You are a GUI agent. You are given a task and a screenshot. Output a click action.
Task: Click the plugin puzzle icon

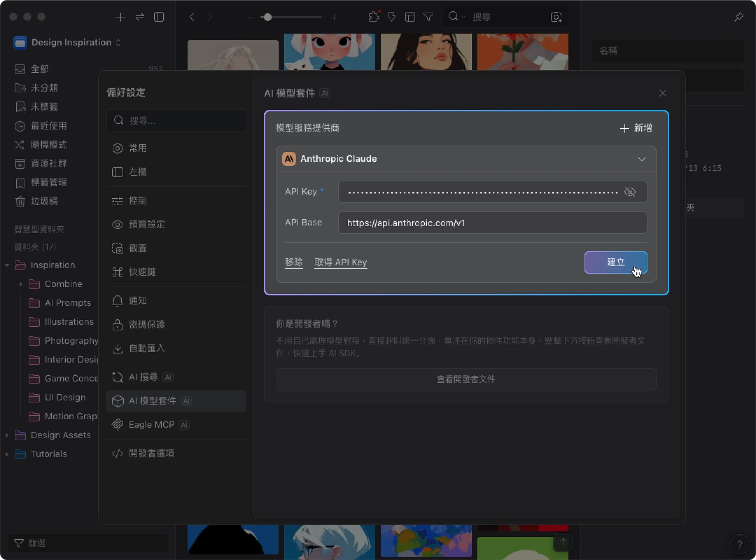tap(374, 17)
